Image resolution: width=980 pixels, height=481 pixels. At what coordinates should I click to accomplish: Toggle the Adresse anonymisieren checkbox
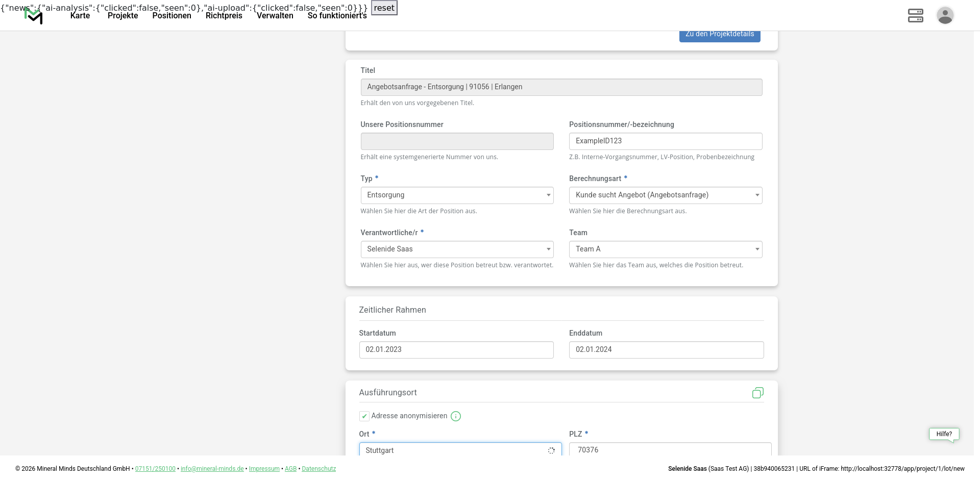[x=364, y=416]
